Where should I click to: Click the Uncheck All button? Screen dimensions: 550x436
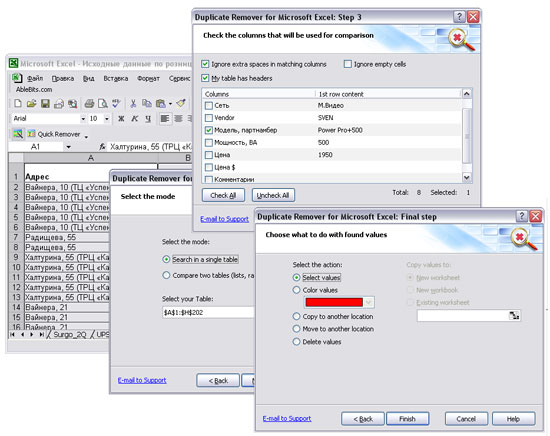coord(273,195)
